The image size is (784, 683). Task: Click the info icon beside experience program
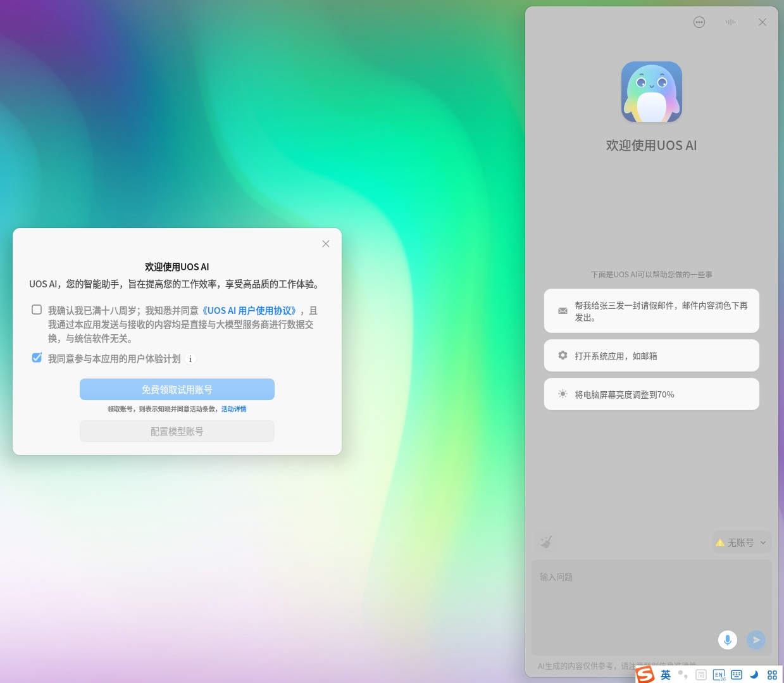coord(190,359)
